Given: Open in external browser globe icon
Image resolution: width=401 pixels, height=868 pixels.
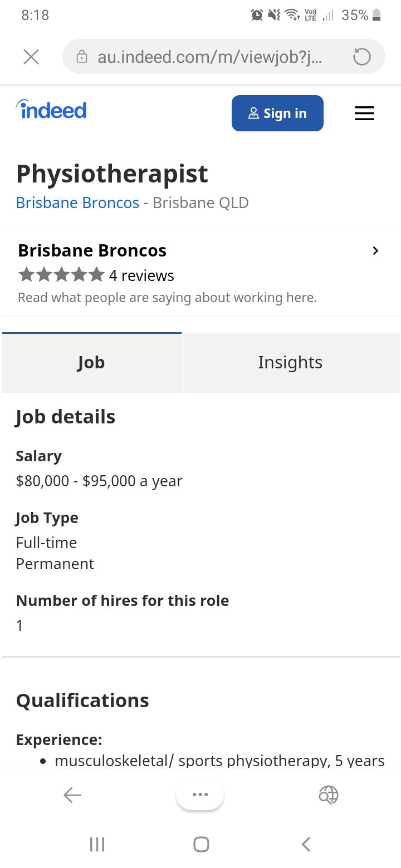Looking at the screenshot, I should point(329,795).
